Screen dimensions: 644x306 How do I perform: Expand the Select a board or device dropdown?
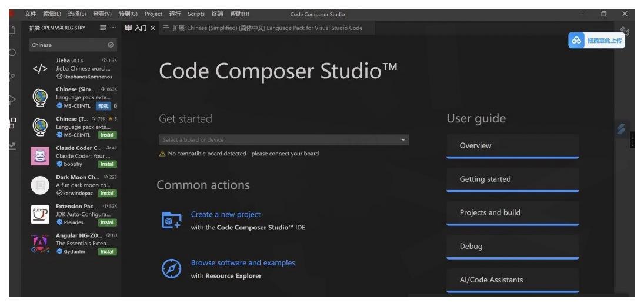284,139
